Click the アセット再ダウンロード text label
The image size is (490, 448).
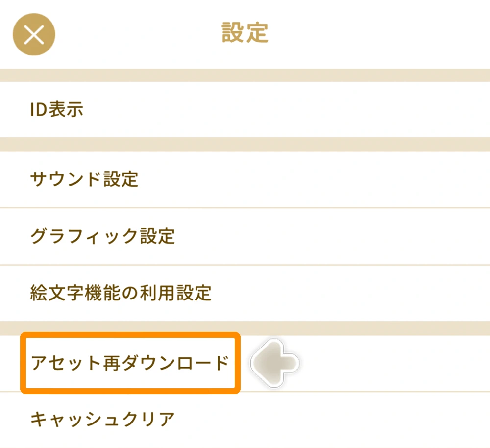[130, 363]
